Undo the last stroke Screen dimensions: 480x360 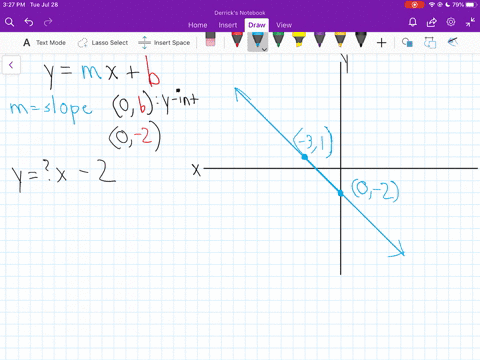tap(29, 22)
